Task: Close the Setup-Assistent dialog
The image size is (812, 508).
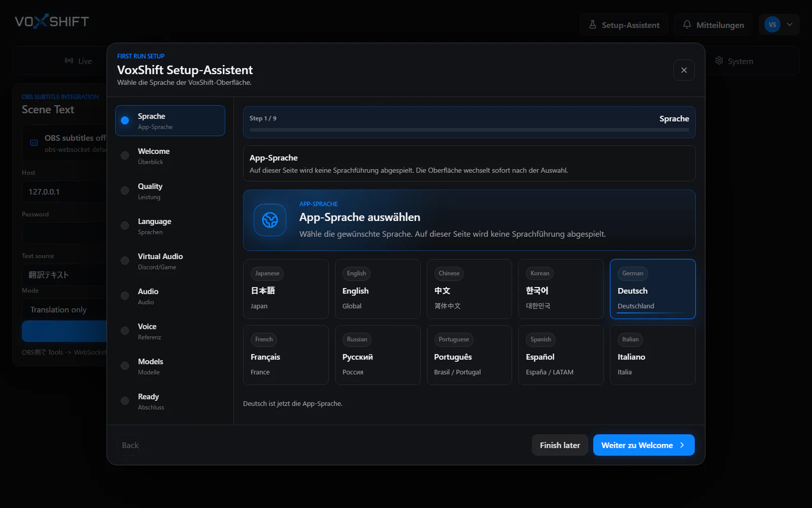Action: coord(684,70)
